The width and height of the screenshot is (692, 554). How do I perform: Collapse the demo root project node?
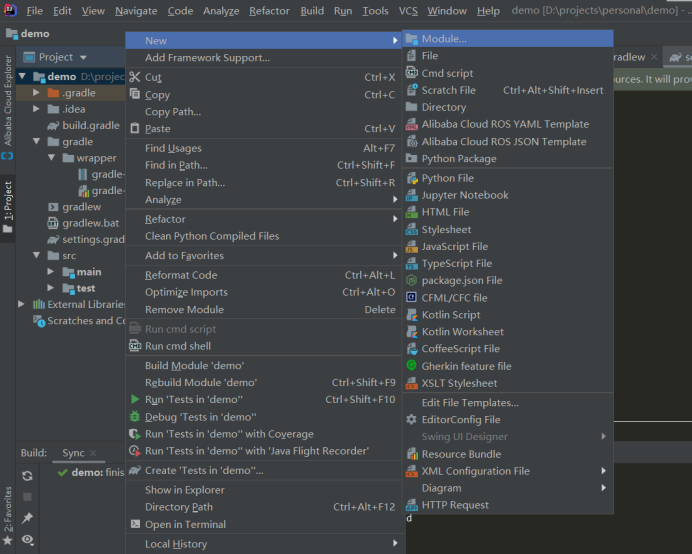tap(22, 76)
